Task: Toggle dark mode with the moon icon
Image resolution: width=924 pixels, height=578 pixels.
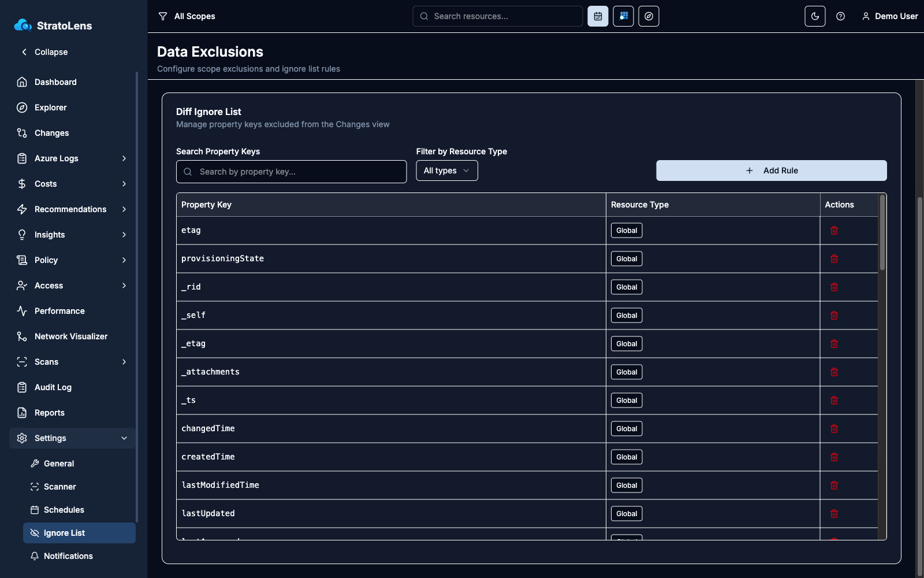Action: pos(815,16)
